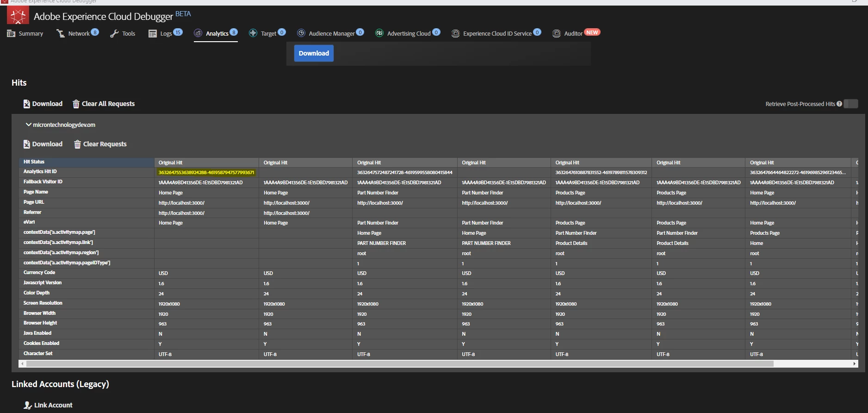Download microntechnologydev.om report suite hits
This screenshot has width=868, height=413.
tap(43, 144)
